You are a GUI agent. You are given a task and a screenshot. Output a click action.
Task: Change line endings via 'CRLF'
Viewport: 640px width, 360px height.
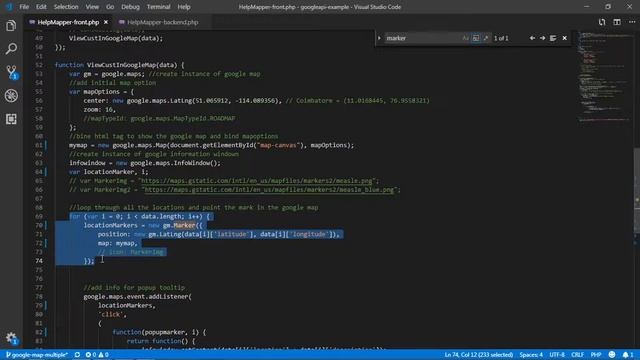[x=578, y=355]
